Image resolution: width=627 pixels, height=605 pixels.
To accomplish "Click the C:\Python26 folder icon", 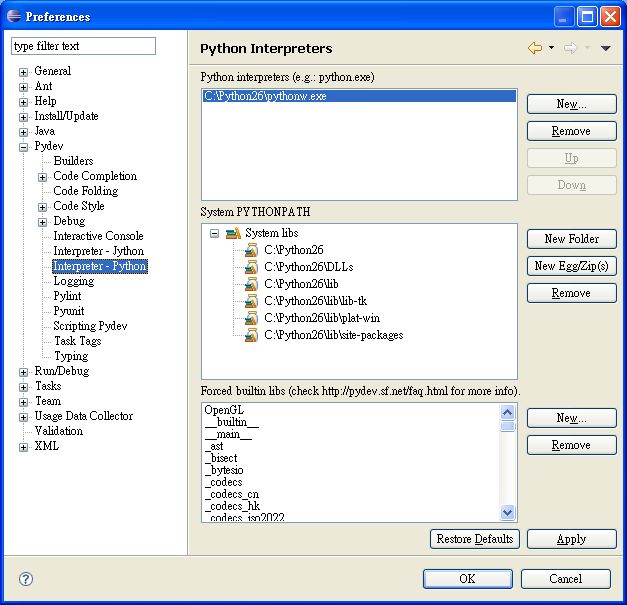I will pyautogui.click(x=251, y=250).
